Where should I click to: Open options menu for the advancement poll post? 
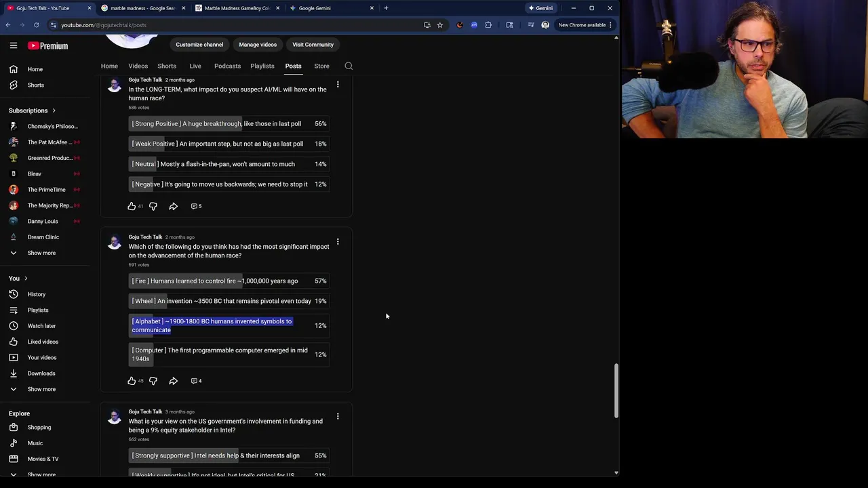[x=338, y=242]
